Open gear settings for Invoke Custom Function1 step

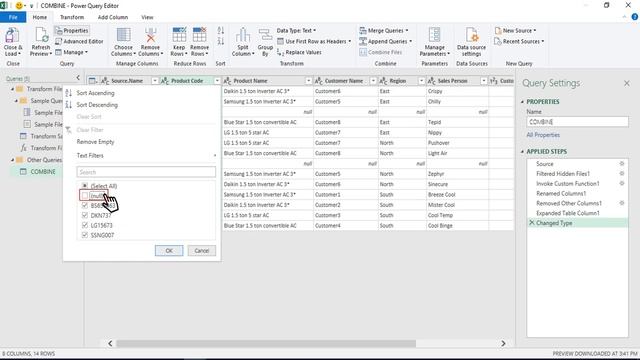click(622, 184)
